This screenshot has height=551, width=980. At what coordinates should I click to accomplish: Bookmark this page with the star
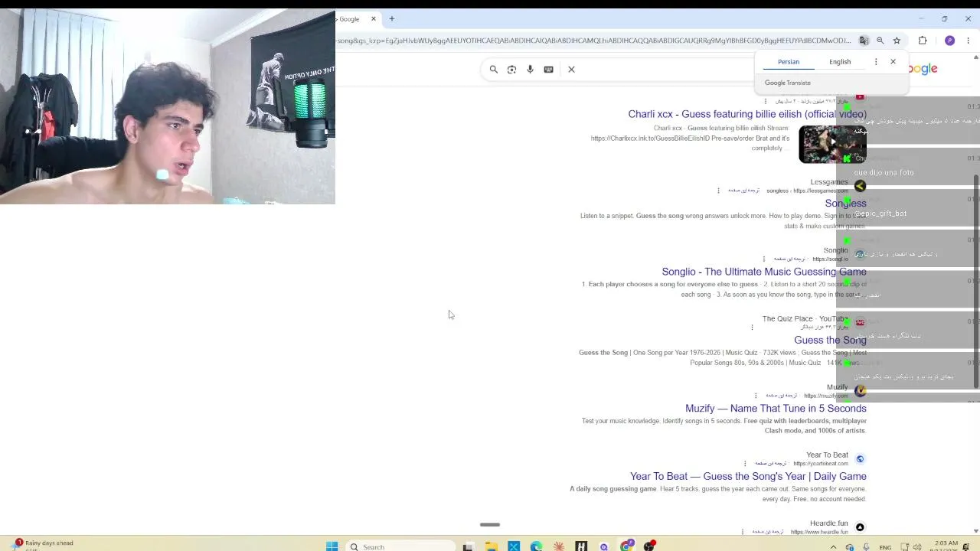pyautogui.click(x=897, y=41)
